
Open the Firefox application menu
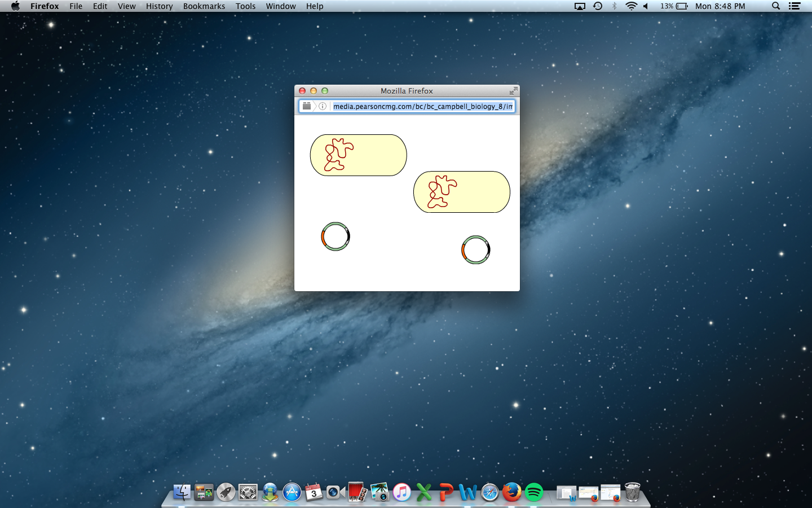pos(45,6)
